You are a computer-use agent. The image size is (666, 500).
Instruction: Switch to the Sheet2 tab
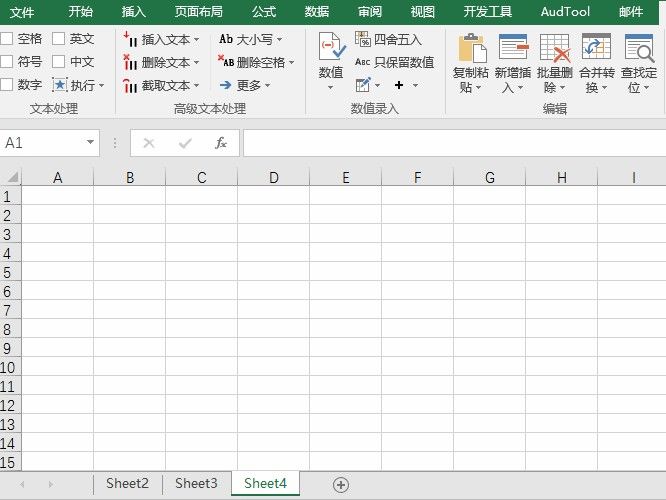[127, 483]
